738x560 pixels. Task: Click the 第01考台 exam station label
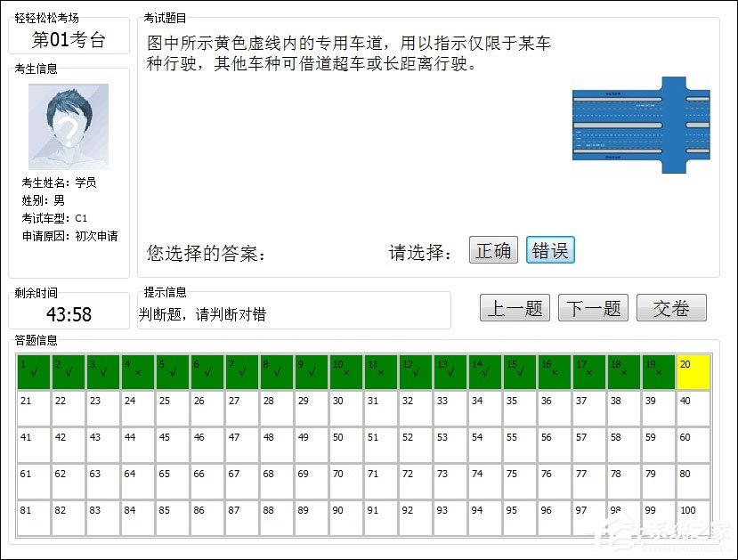click(67, 38)
